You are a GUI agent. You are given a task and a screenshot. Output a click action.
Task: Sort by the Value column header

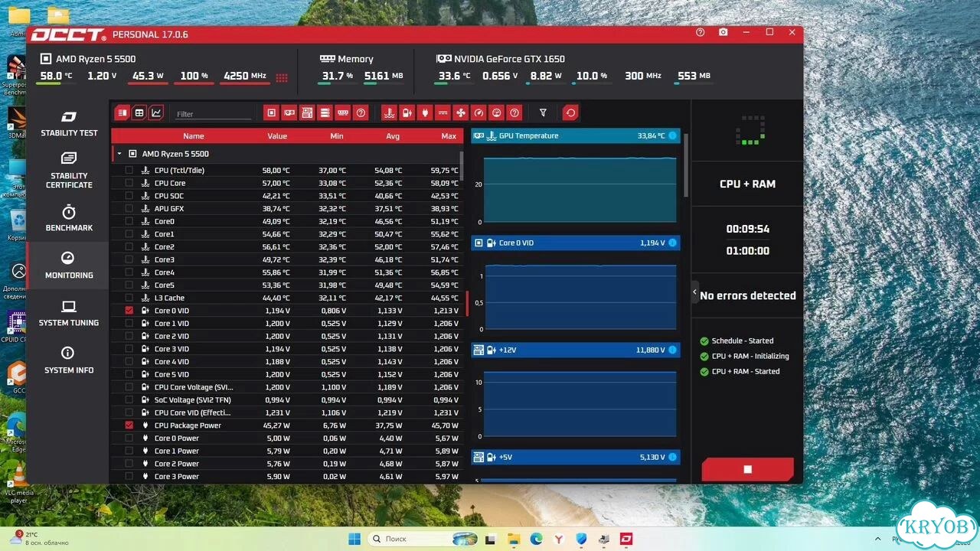pos(277,136)
